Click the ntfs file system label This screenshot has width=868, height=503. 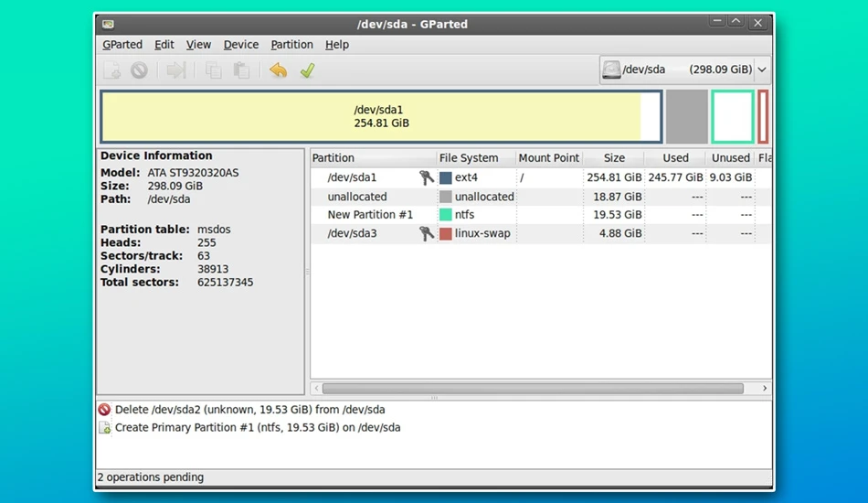pos(464,214)
